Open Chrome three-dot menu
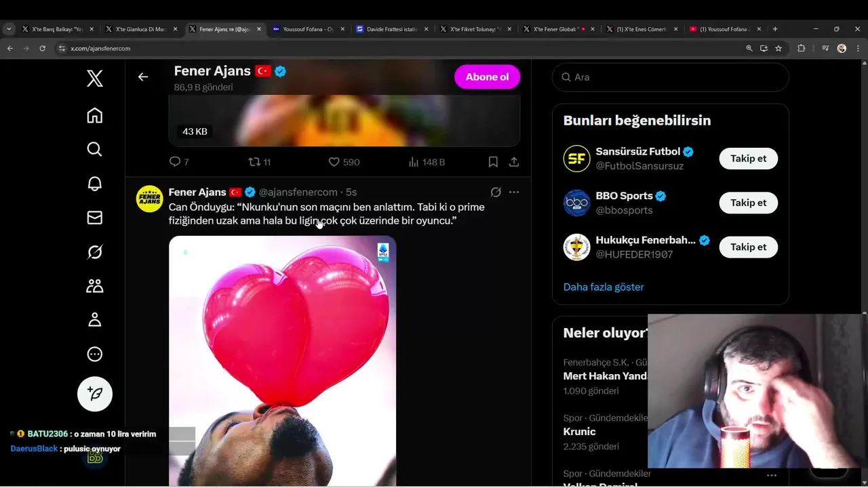Screen dimensions: 868x488 click(859, 48)
